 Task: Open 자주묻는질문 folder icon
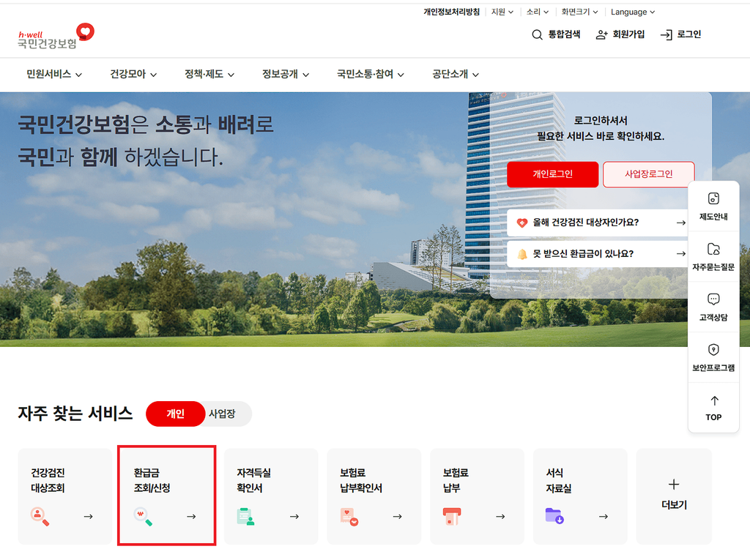click(x=713, y=249)
